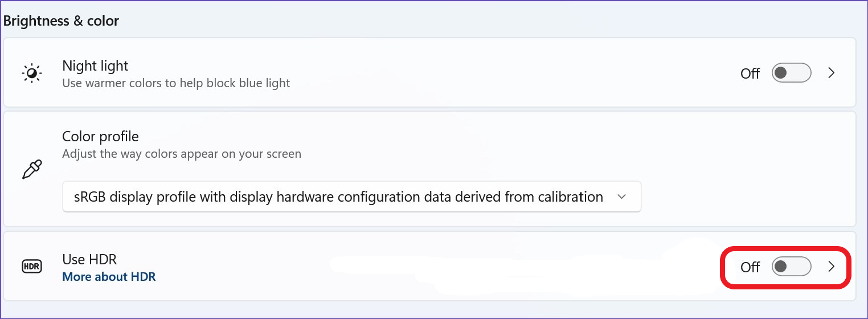Click the Night light title text
Image resolution: width=868 pixels, height=319 pixels.
click(x=95, y=66)
